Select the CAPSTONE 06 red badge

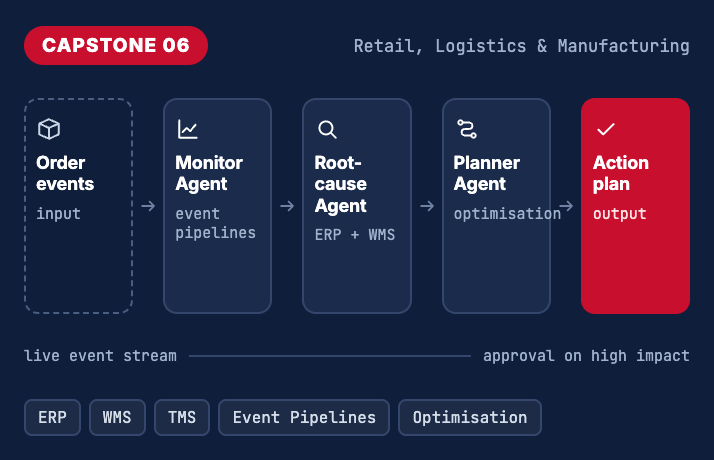pos(116,46)
